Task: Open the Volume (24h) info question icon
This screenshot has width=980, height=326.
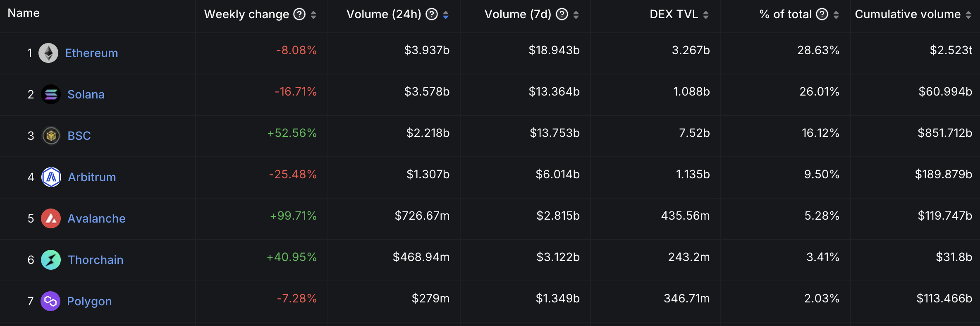Action: click(432, 14)
